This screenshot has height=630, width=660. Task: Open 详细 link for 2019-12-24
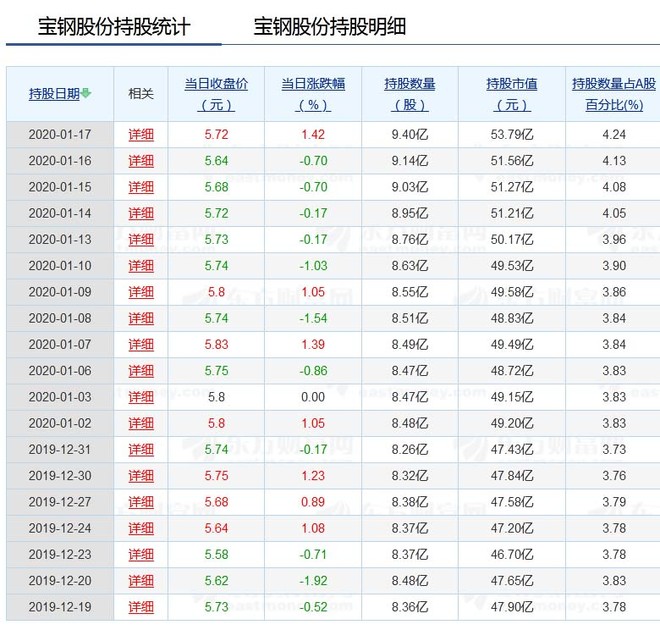141,528
